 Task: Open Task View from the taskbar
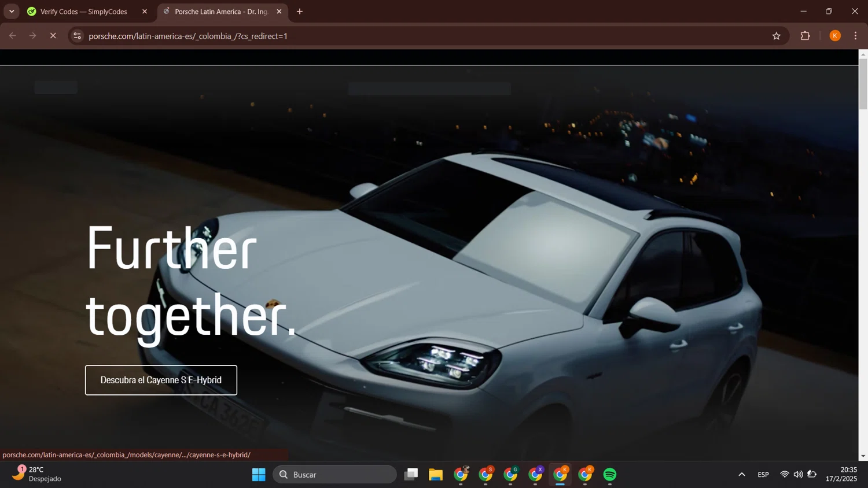411,475
